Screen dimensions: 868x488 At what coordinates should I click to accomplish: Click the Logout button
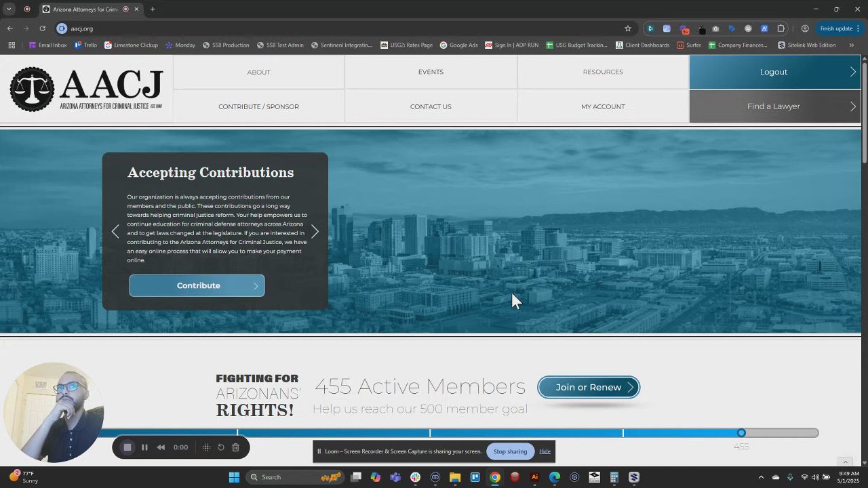click(x=775, y=72)
